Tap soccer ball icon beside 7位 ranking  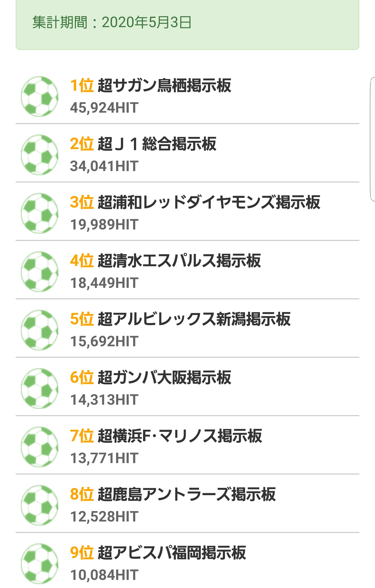(40, 447)
